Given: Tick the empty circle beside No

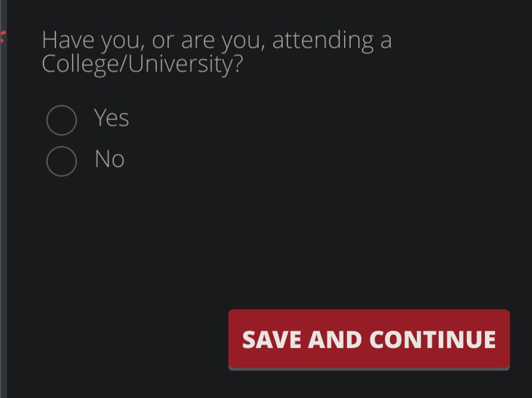Looking at the screenshot, I should tap(61, 161).
